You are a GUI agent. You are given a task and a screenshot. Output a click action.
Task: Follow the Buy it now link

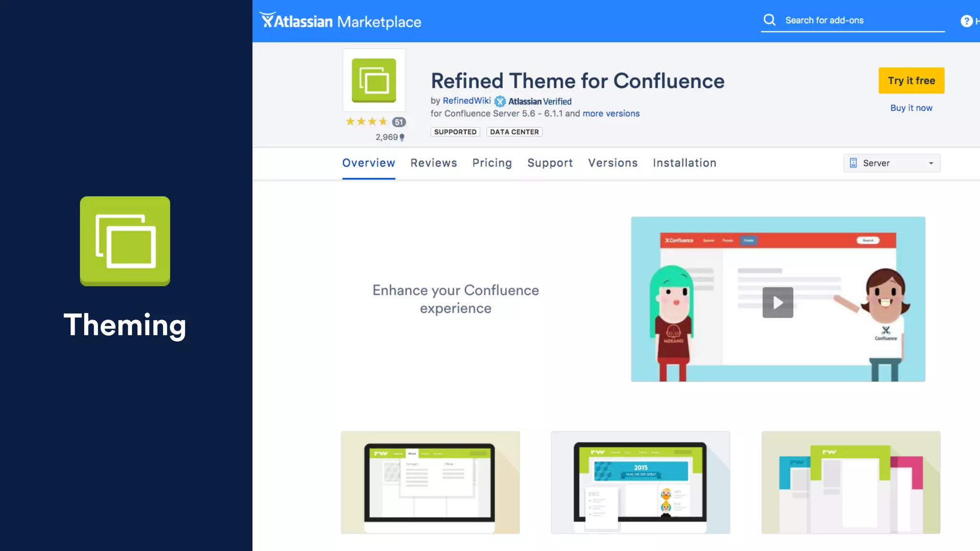pyautogui.click(x=911, y=108)
